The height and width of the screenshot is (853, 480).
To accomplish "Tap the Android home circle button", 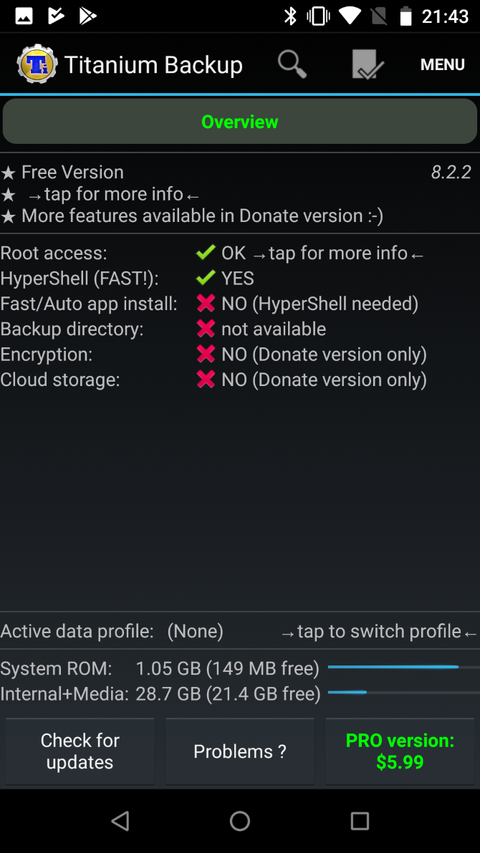I will pos(240,820).
